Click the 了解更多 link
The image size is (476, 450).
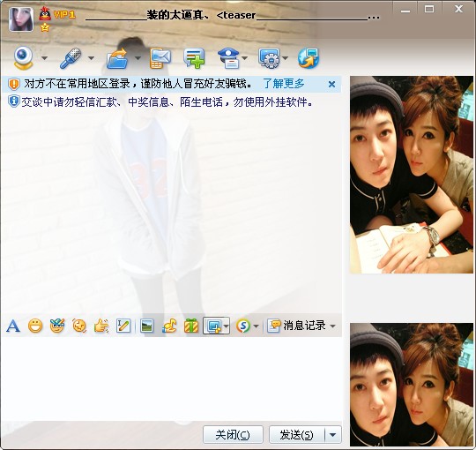(x=284, y=84)
